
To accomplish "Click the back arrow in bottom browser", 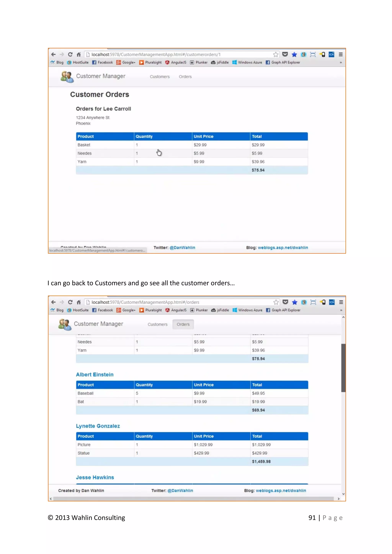I will pyautogui.click(x=53, y=302).
